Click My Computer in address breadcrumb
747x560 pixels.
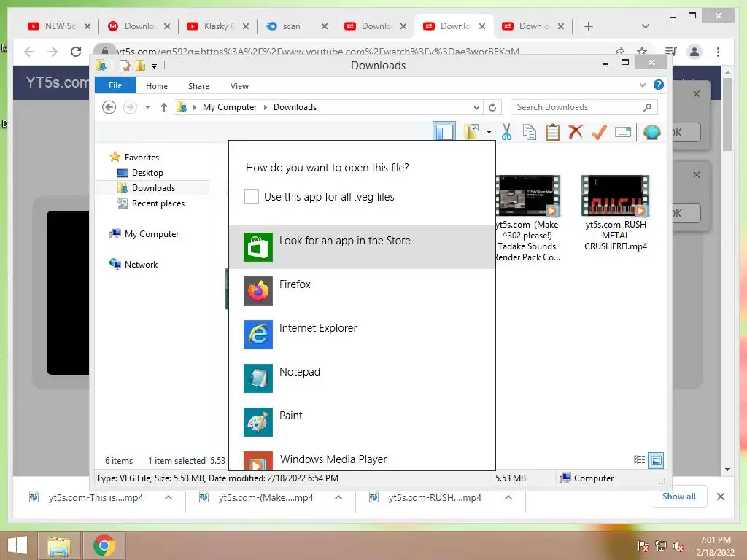[x=230, y=107]
